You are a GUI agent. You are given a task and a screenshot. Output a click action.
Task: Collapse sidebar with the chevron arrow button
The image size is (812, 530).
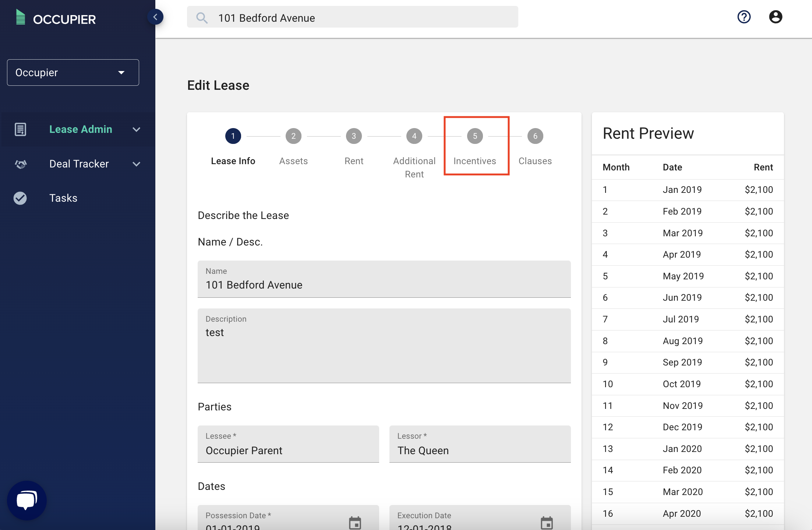pyautogui.click(x=155, y=17)
